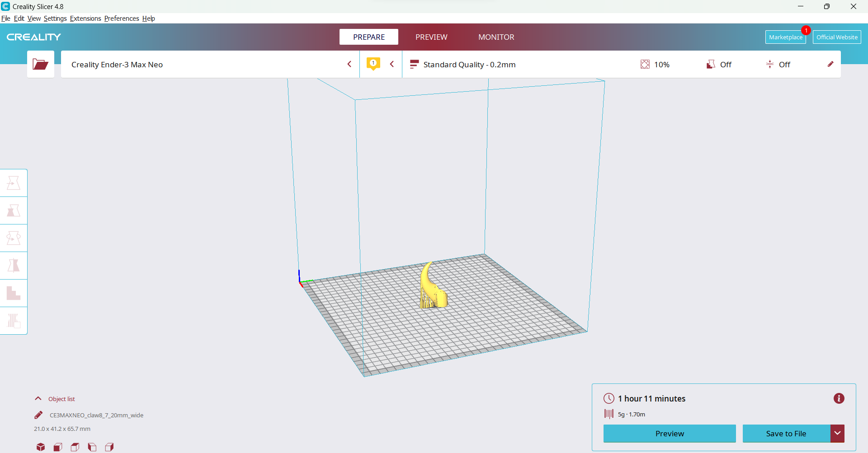Open the Per Model Settings tool
868x453 pixels.
14,293
